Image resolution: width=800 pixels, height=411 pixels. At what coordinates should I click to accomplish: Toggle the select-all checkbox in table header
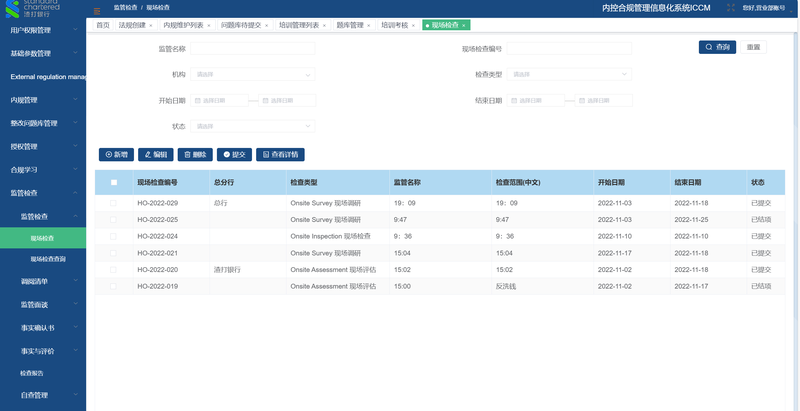[x=113, y=183]
